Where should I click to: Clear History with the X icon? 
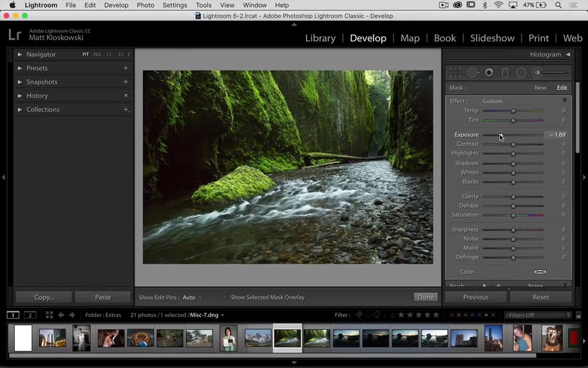coord(126,96)
